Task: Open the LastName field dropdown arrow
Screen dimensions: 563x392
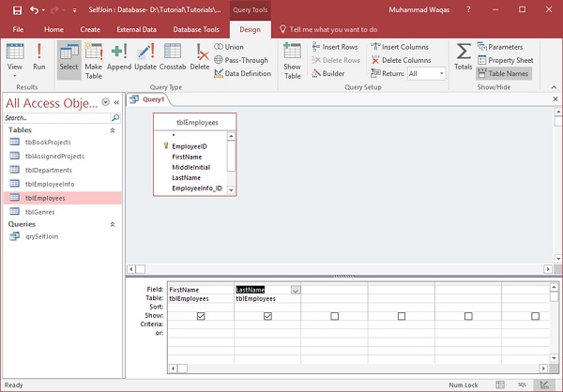Action: [x=296, y=291]
